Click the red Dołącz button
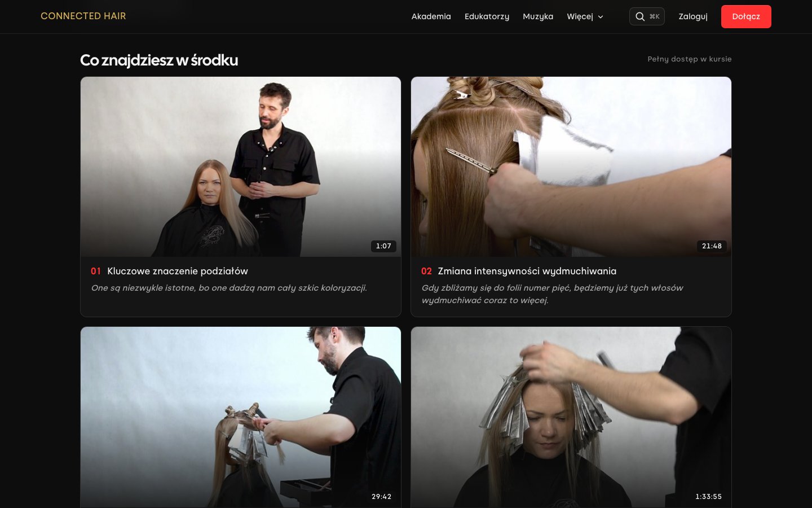 pos(746,16)
